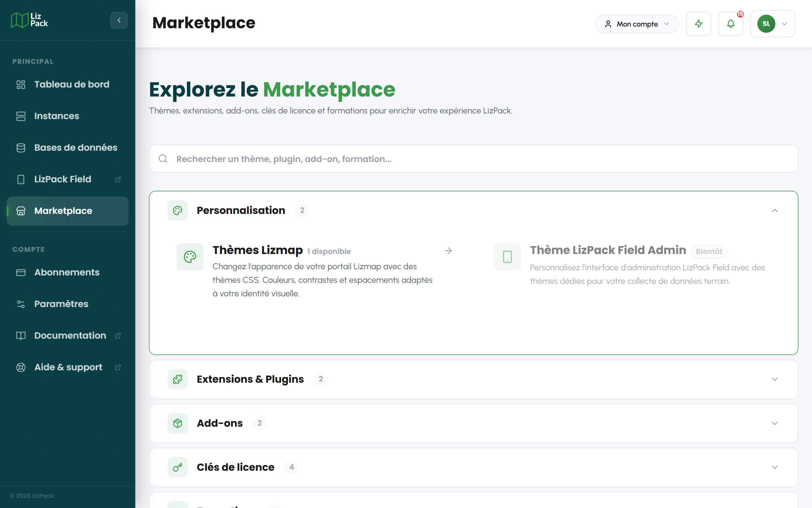The image size is (812, 508).
Task: Click the Bases de données cylinder icon
Action: [x=21, y=148]
